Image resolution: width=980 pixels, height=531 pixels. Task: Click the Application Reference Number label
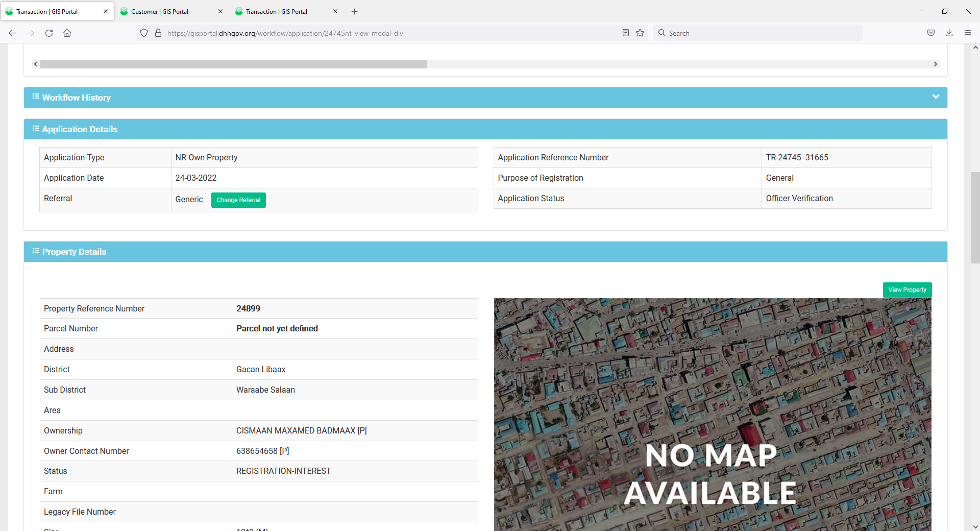click(553, 157)
